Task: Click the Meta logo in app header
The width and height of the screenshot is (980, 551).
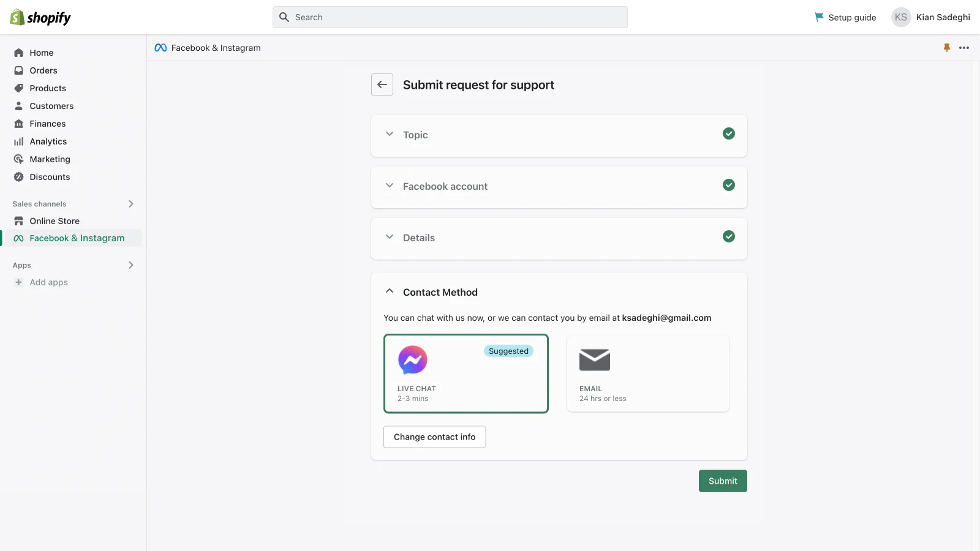Action: click(x=160, y=48)
